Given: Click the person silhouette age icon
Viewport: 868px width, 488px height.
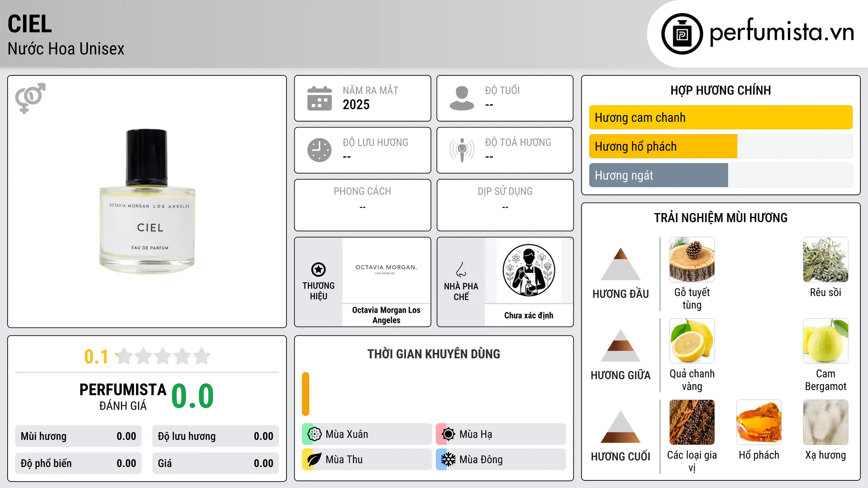Looking at the screenshot, I should click(462, 98).
